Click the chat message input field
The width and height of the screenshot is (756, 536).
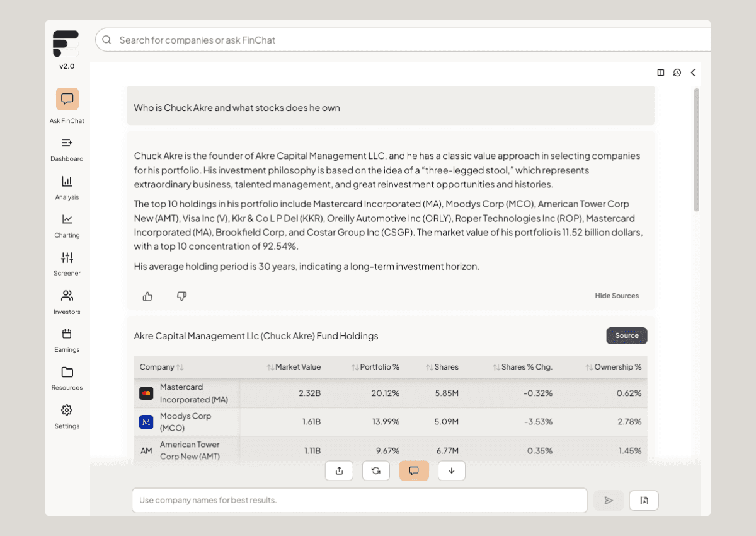359,500
